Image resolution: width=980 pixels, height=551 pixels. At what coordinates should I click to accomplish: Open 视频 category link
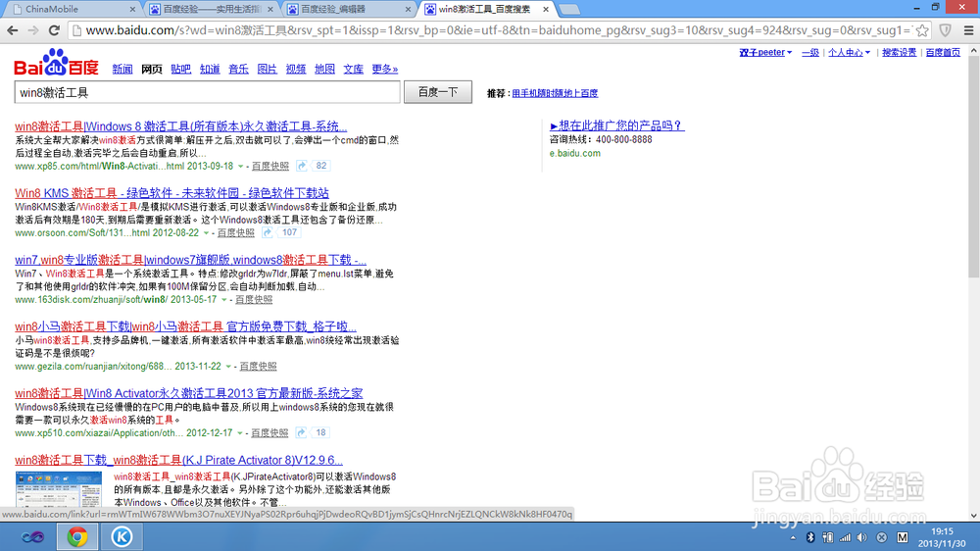[x=296, y=69]
